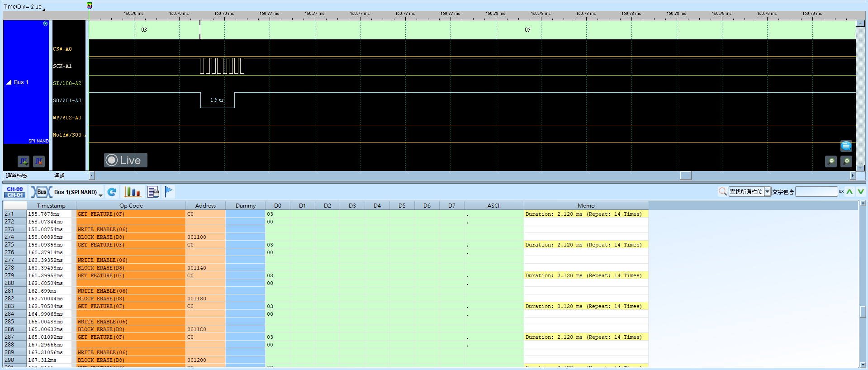The width and height of the screenshot is (868, 370).
Task: Save the decode report to file
Action: click(x=153, y=192)
